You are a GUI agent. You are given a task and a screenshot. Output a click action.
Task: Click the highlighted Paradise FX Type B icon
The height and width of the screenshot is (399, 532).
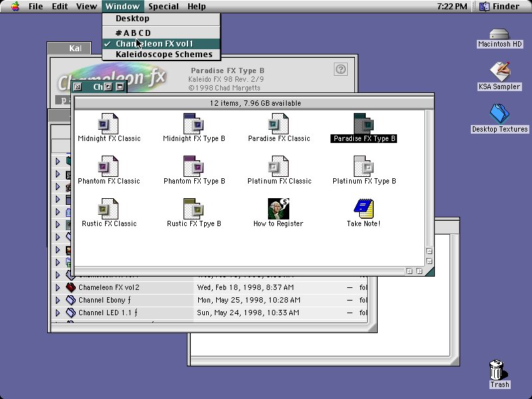coord(364,124)
